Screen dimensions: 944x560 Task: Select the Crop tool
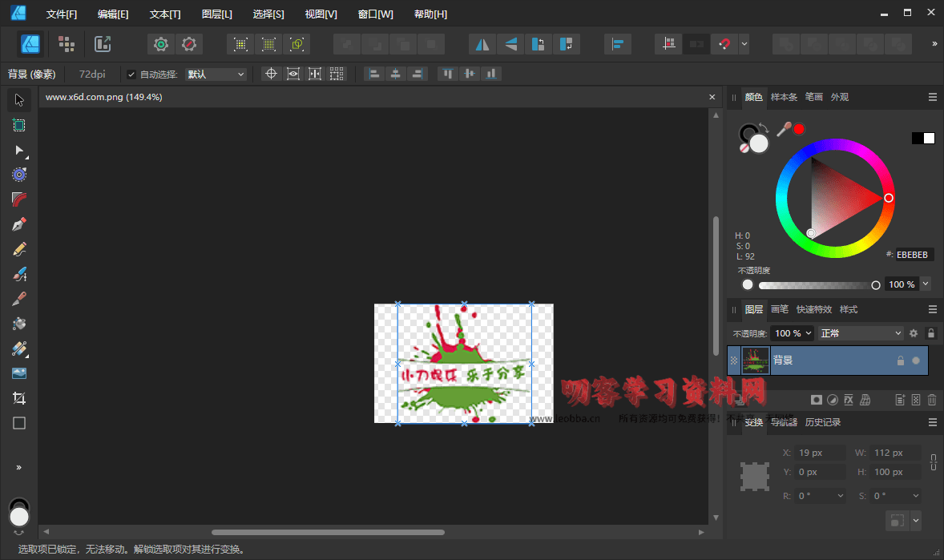click(19, 398)
